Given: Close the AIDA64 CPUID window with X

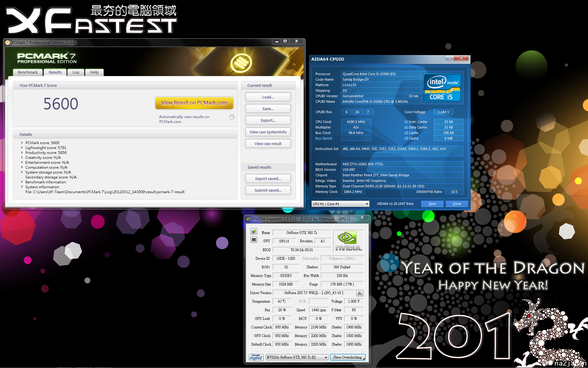Looking at the screenshot, I should pyautogui.click(x=461, y=58).
